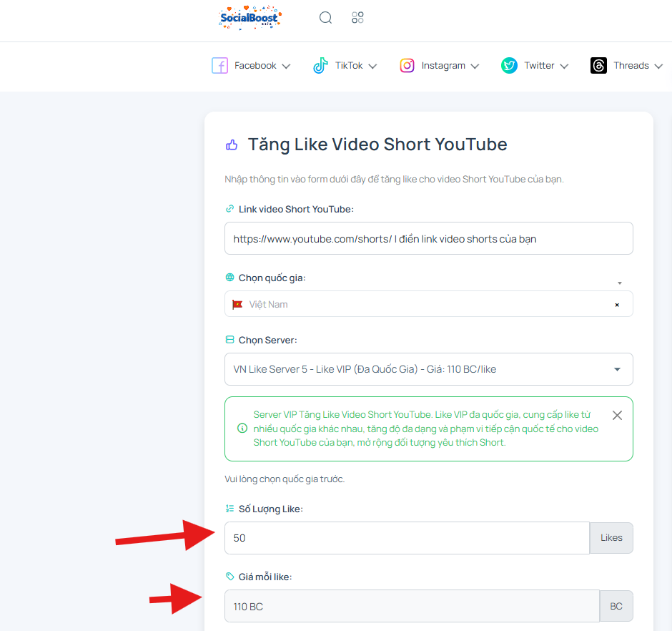Expand the Threads menu chevron
Image resolution: width=672 pixels, height=631 pixels.
658,66
